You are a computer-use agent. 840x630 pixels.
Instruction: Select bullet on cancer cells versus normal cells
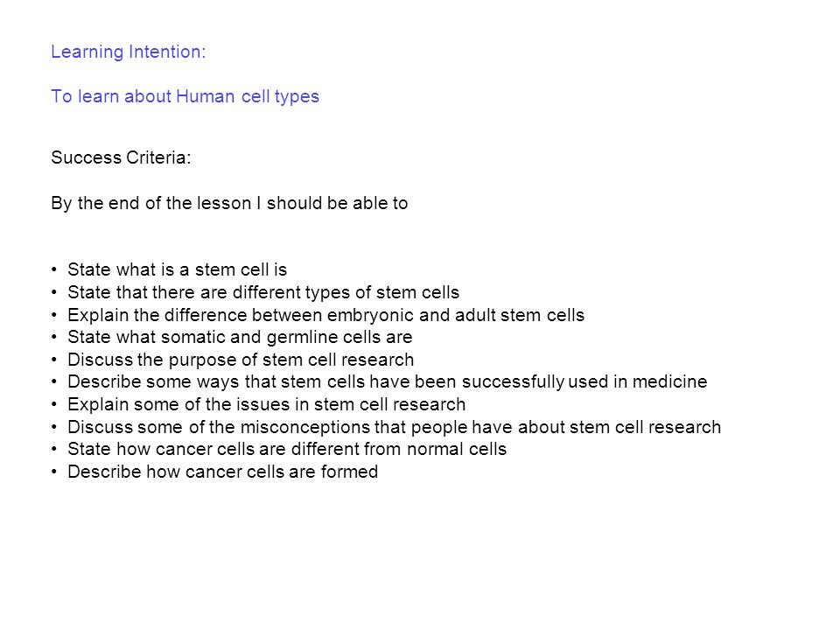(x=287, y=450)
